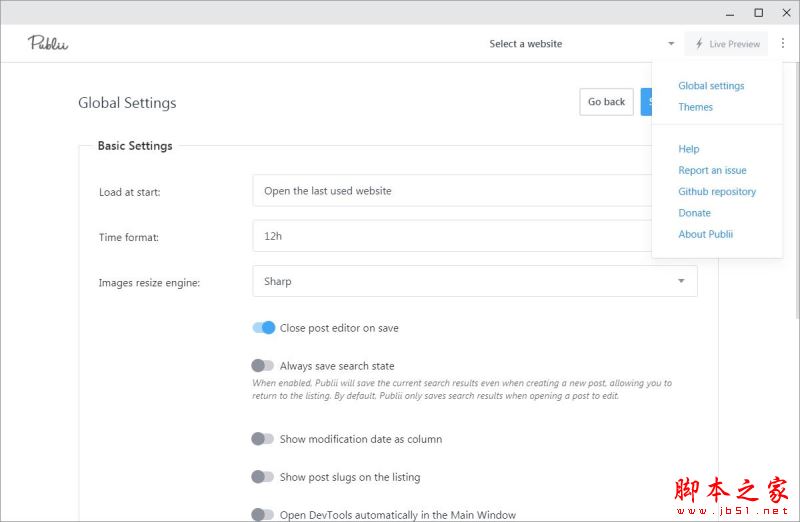Click the Publii logo
This screenshot has width=800, height=522.
pyautogui.click(x=48, y=43)
